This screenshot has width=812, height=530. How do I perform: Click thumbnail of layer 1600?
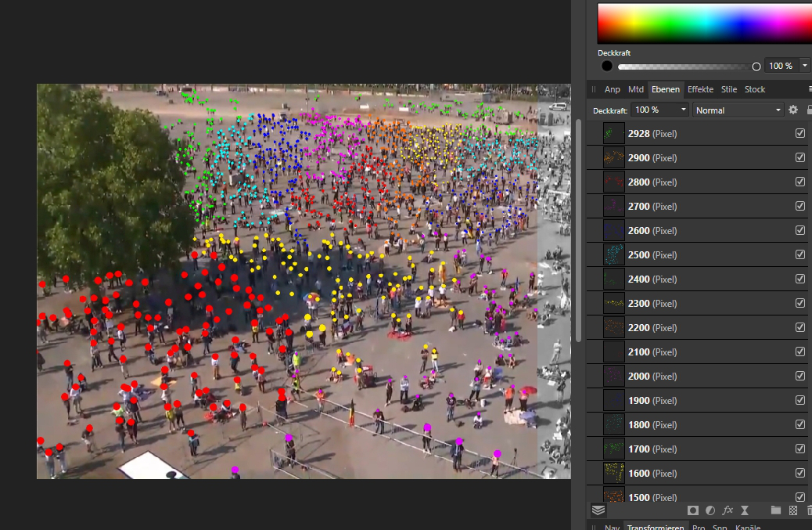pyautogui.click(x=614, y=474)
